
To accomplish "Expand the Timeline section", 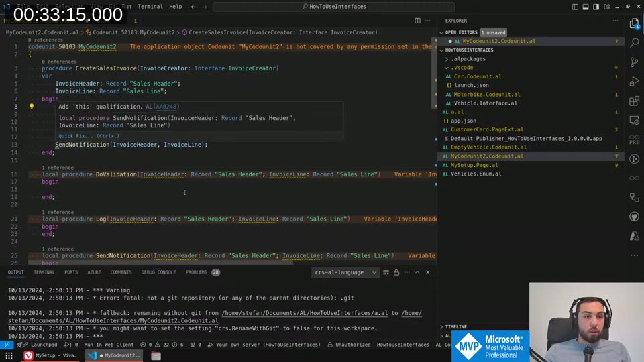I will (x=455, y=326).
